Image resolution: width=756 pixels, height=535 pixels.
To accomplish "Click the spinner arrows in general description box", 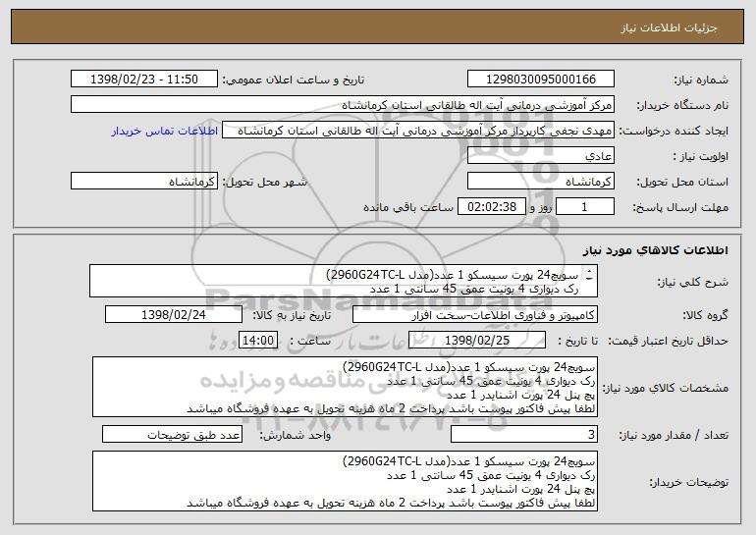I will [589, 275].
